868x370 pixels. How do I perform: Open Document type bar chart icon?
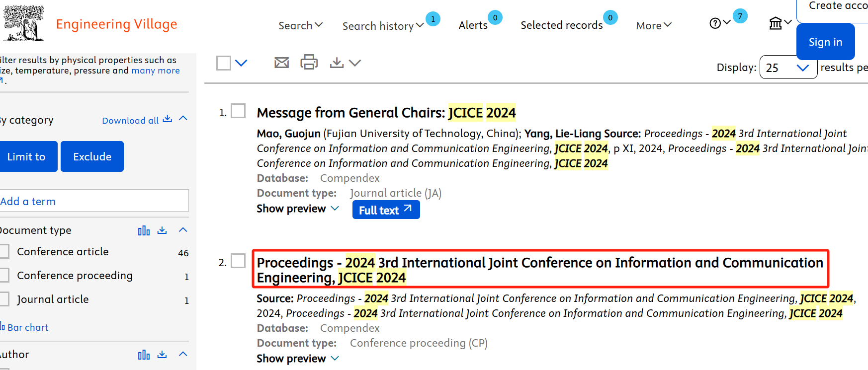pos(144,230)
